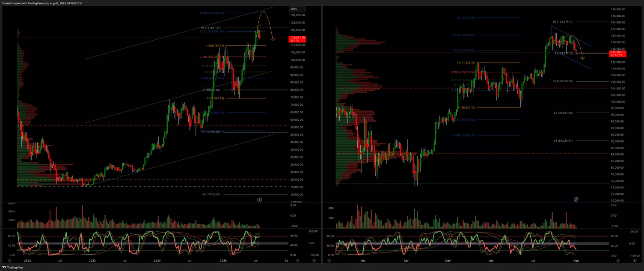Click the lightning bolt icon in right chart
This screenshot has width=644, height=271.
tap(576, 200)
